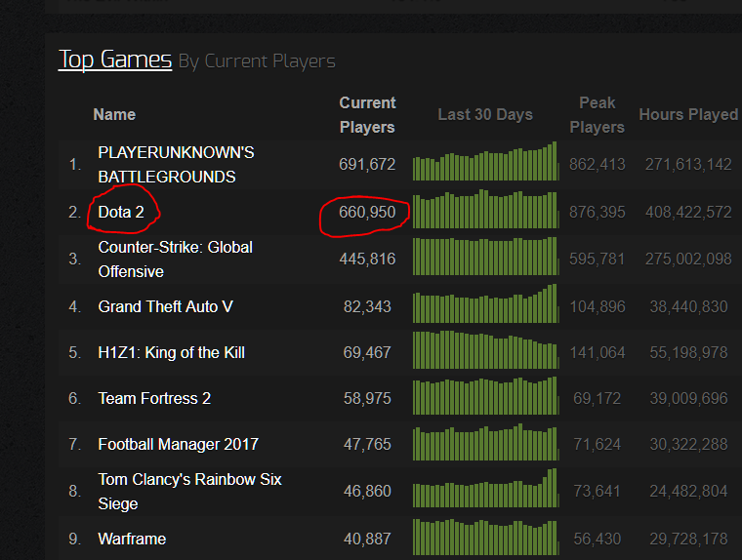Click the peak players value 56,430
Screen dimensions: 742x560
point(598,539)
